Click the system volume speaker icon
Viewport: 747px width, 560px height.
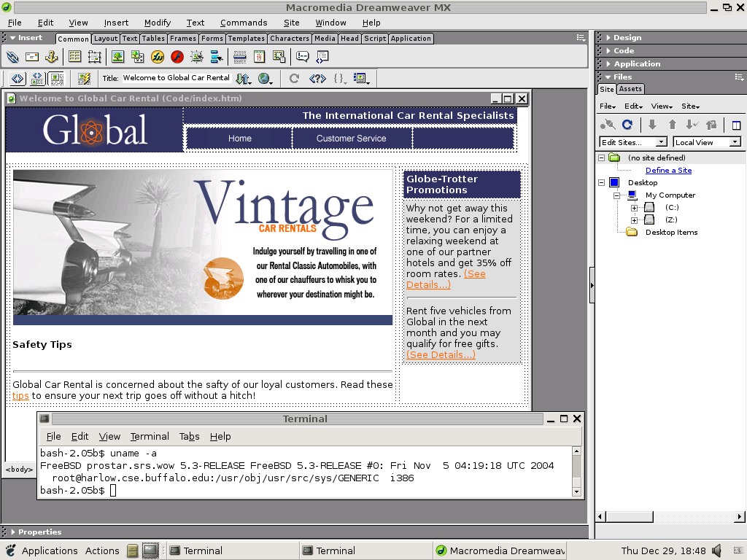click(717, 551)
